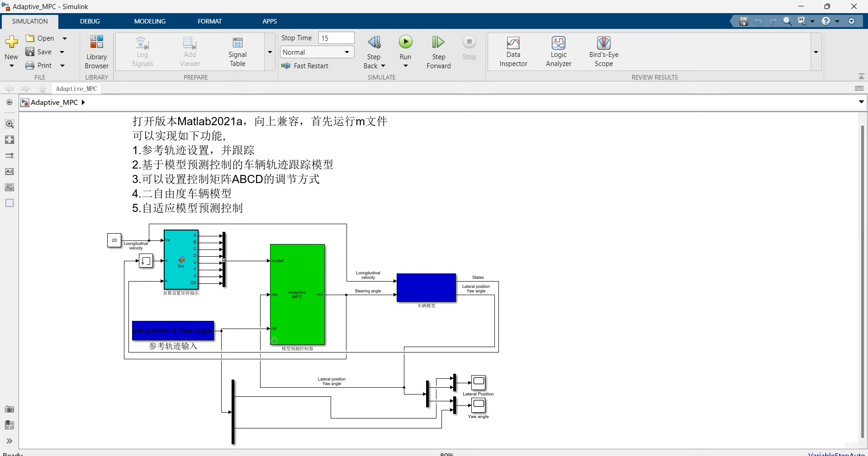Click the zoom-in palette icon
Image resolution: width=868 pixels, height=456 pixels.
click(9, 124)
